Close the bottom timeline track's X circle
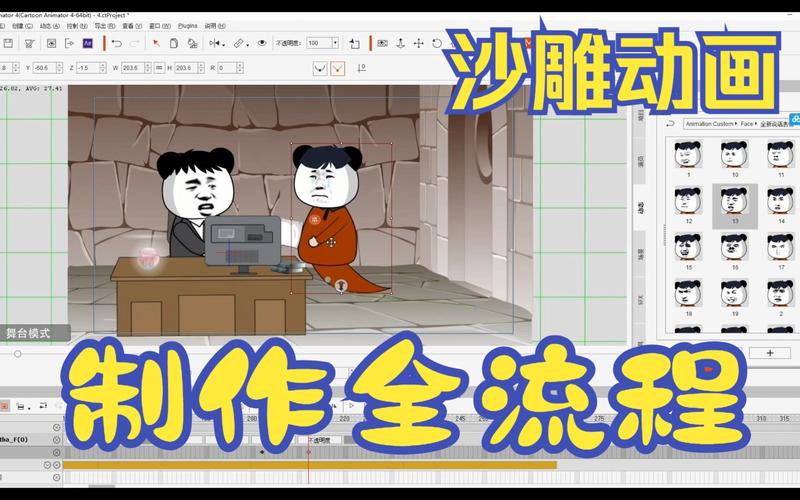 (x=57, y=478)
